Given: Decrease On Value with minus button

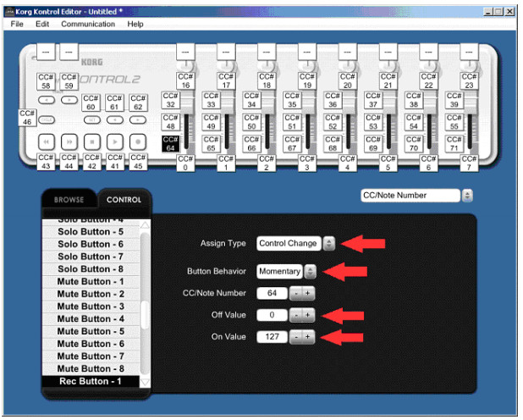Looking at the screenshot, I should (296, 337).
